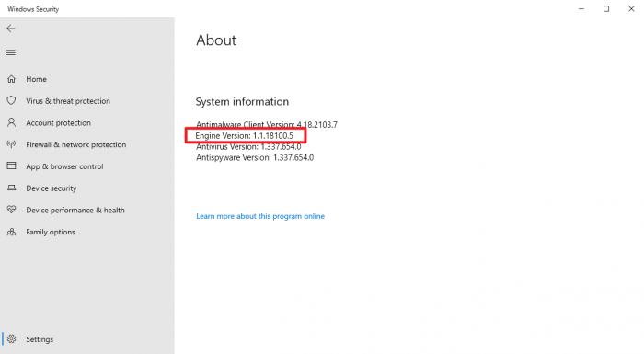Viewport: 644px width, 354px height.
Task: Click the person icon for Account protection
Action: pos(11,122)
